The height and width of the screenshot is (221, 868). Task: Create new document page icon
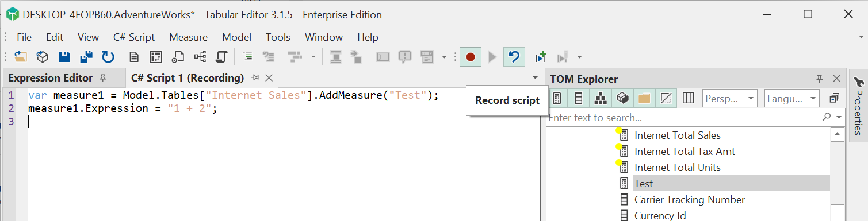(x=134, y=57)
